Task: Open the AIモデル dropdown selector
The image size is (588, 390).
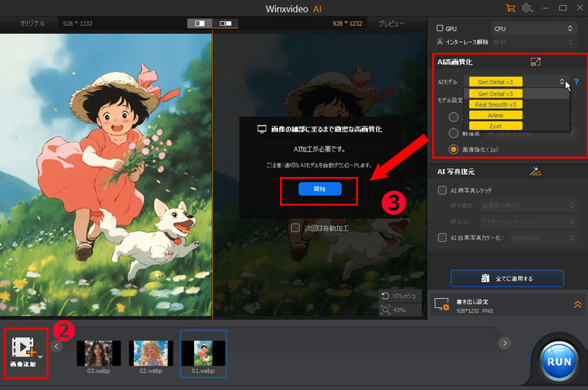Action: pos(516,82)
